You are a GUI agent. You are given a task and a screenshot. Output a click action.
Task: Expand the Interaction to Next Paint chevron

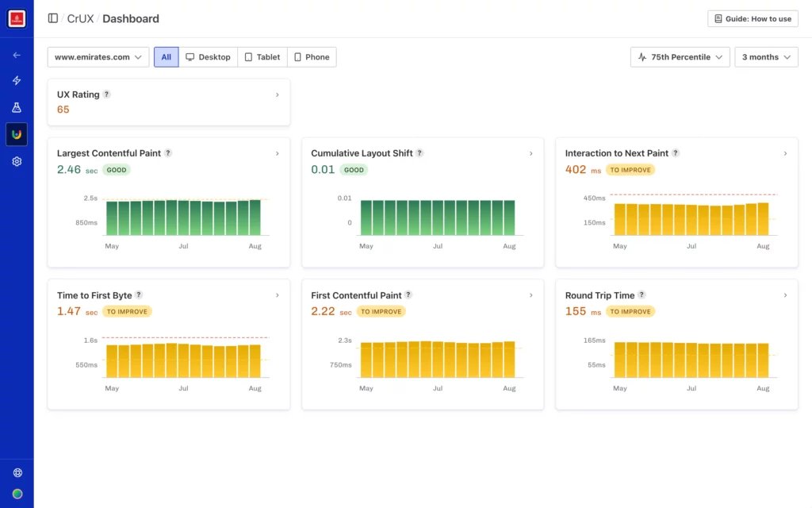point(785,153)
